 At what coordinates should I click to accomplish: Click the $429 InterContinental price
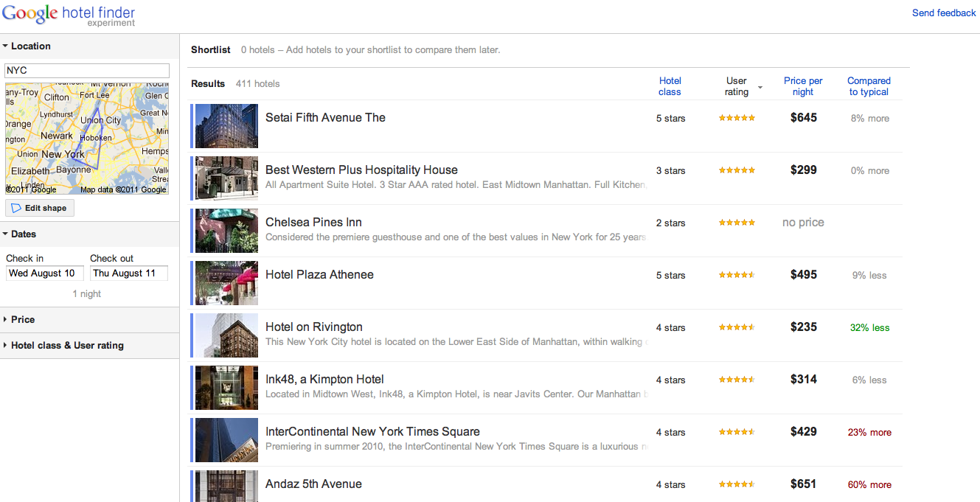(x=803, y=431)
